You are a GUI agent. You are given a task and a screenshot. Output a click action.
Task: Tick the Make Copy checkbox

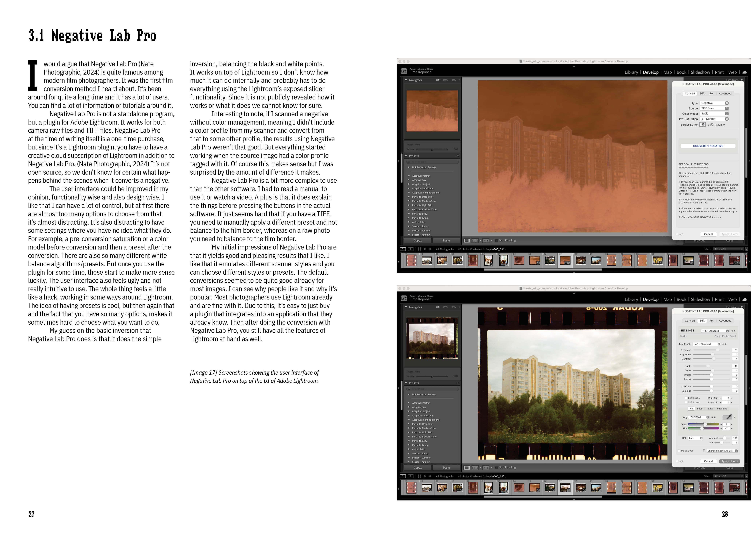679,451
